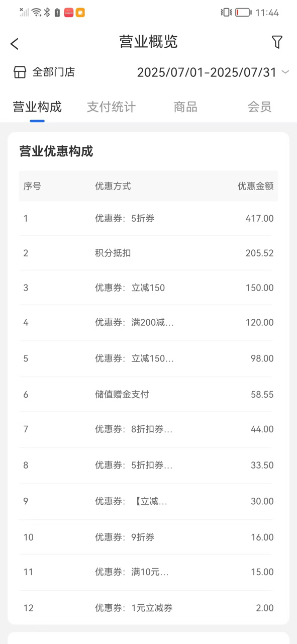297x644 pixels.
Task: Tap the Wi-Fi status icon
Action: click(37, 13)
